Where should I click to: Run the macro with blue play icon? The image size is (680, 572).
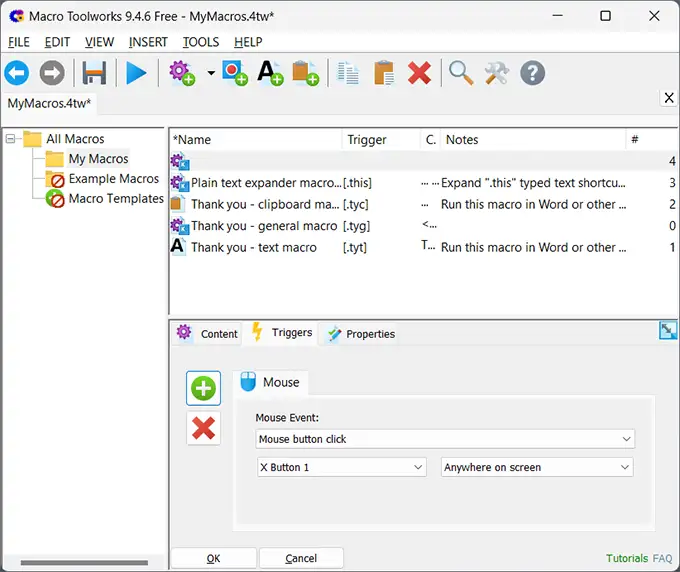point(136,73)
